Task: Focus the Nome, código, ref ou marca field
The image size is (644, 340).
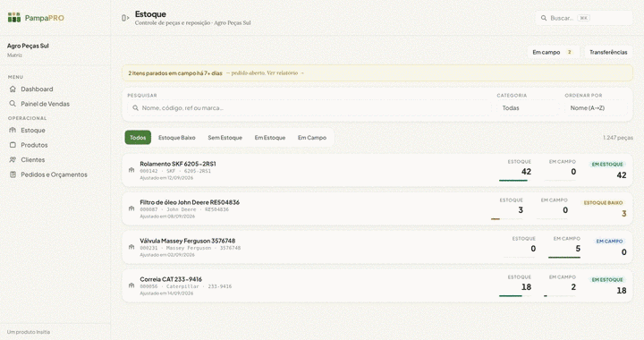Action: pos(309,108)
